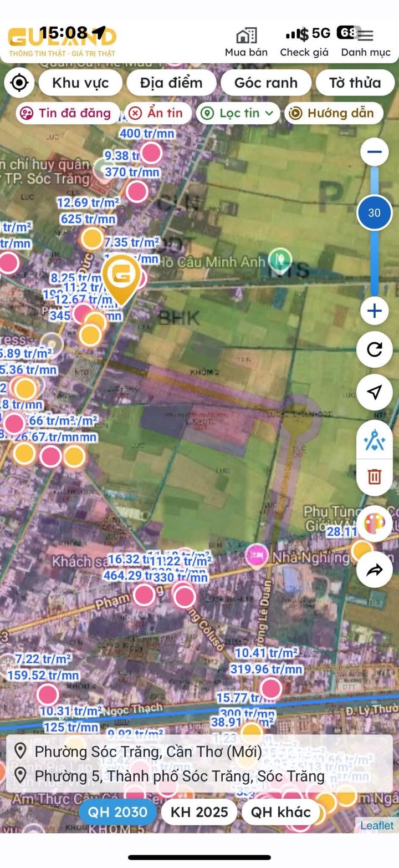The width and height of the screenshot is (399, 868).
Task: Select the pink 319.96 tr/mn listing marker
Action: click(271, 688)
